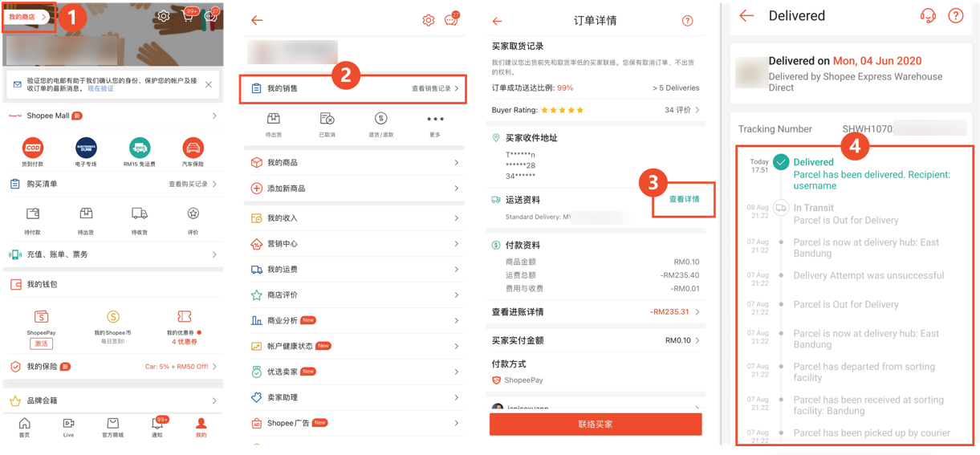The image size is (980, 455).
Task: Tap the 退货/退款 return refund icon
Action: [x=380, y=120]
